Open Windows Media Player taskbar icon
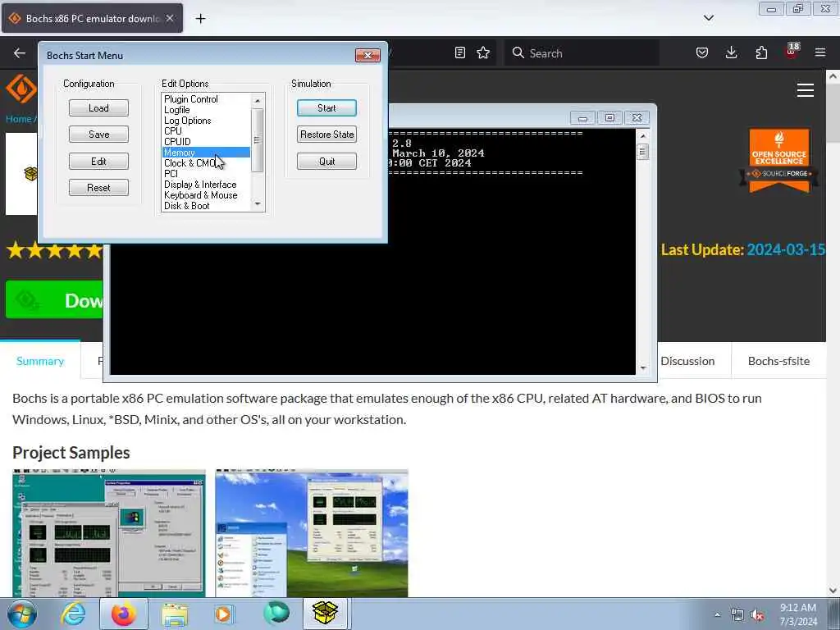 [x=224, y=614]
